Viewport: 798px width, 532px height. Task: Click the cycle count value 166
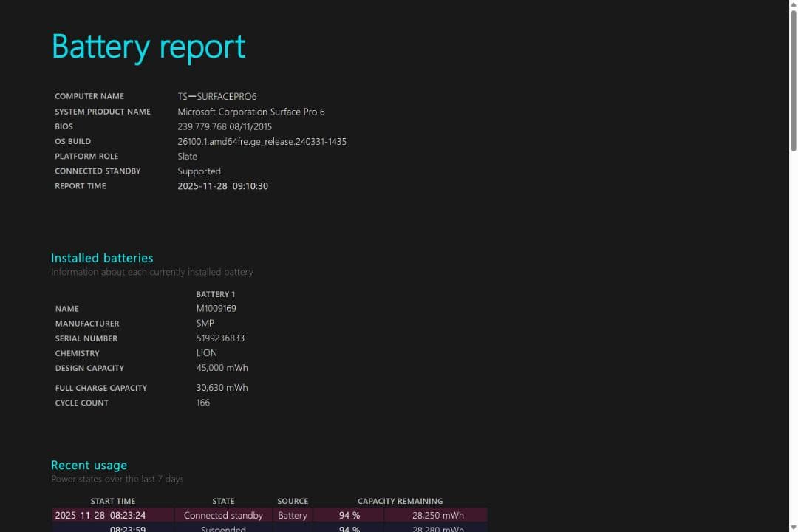pyautogui.click(x=203, y=403)
